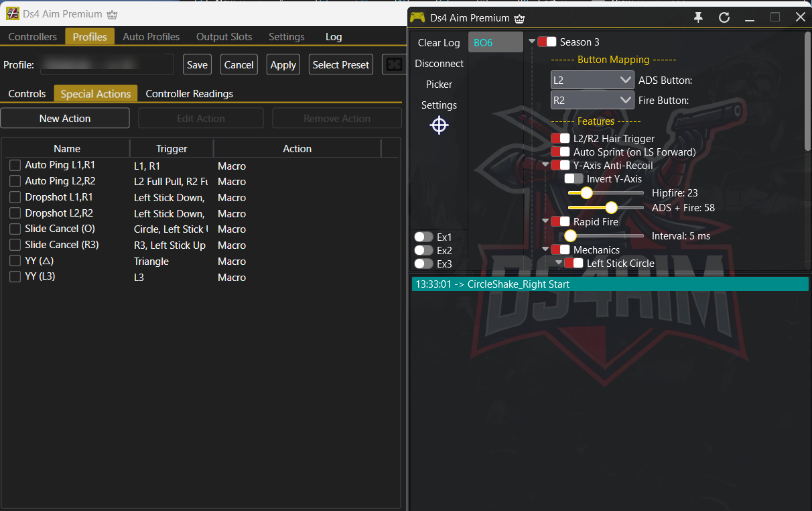Toggle the Ex3 switch
Screen dimensions: 812x511
(x=423, y=264)
